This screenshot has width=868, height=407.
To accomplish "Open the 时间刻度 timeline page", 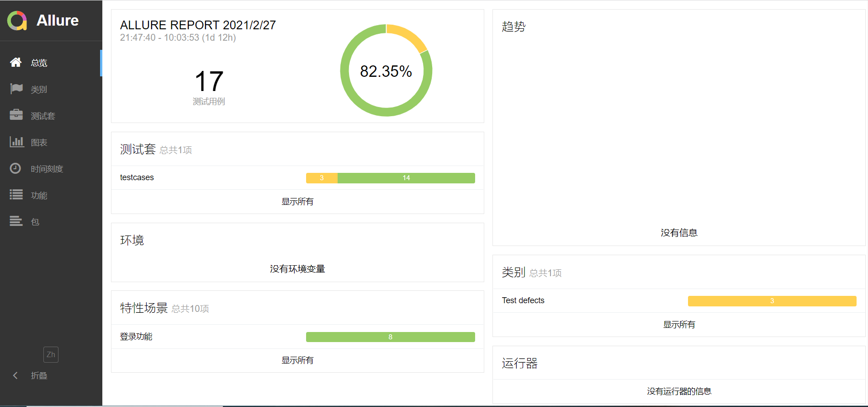I will coord(51,169).
